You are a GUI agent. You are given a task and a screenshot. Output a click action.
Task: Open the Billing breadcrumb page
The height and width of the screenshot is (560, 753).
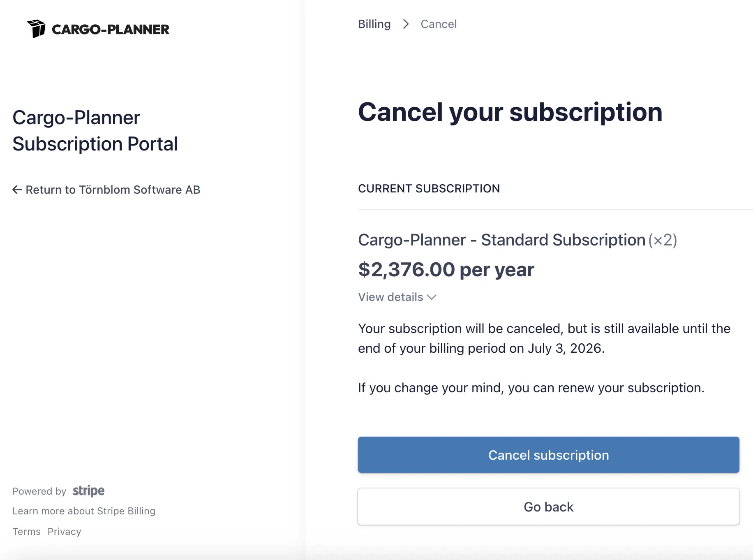[374, 24]
